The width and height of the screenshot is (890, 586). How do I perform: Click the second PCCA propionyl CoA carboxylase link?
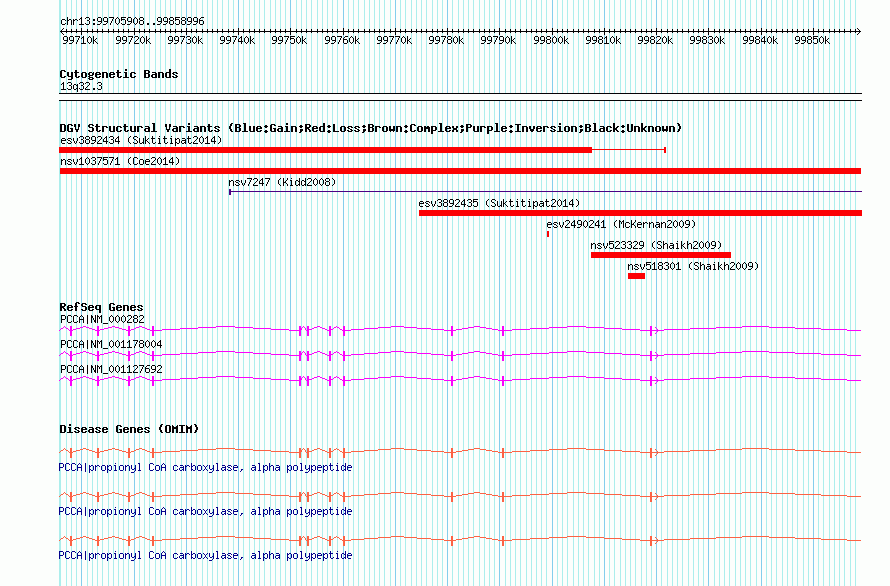205,512
